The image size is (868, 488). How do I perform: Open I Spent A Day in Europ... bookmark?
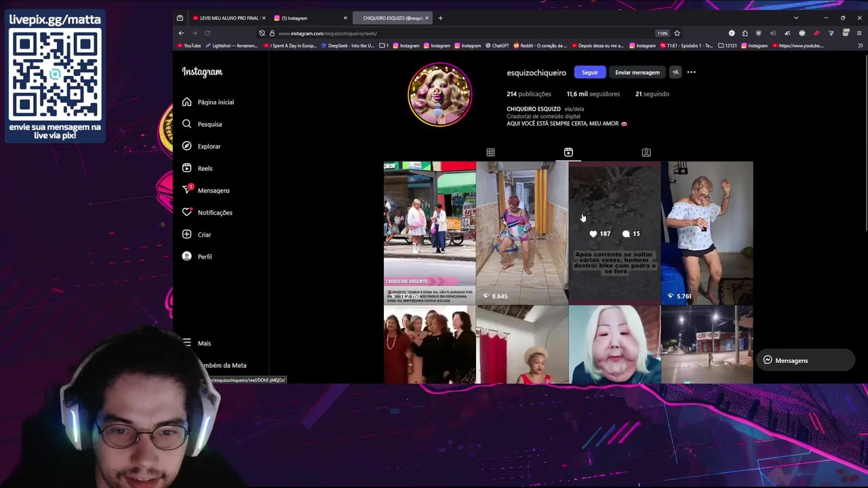[x=290, y=46]
